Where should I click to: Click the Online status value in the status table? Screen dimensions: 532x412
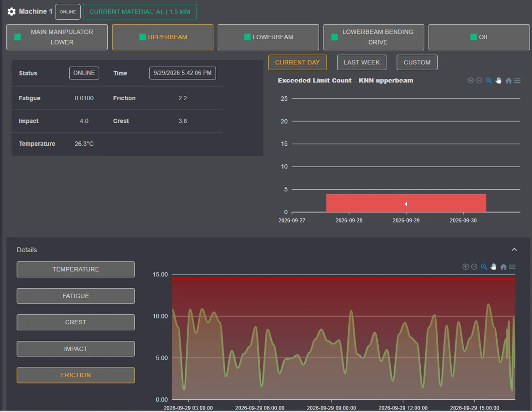click(x=84, y=73)
